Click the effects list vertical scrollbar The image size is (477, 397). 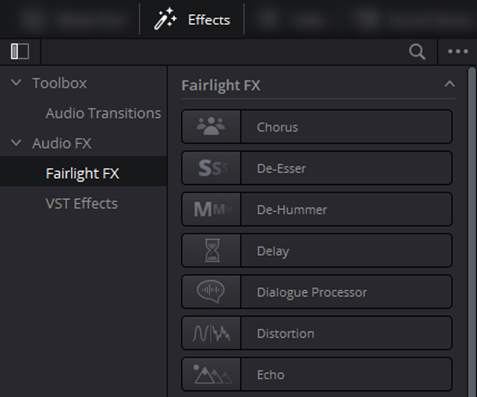pos(472,232)
